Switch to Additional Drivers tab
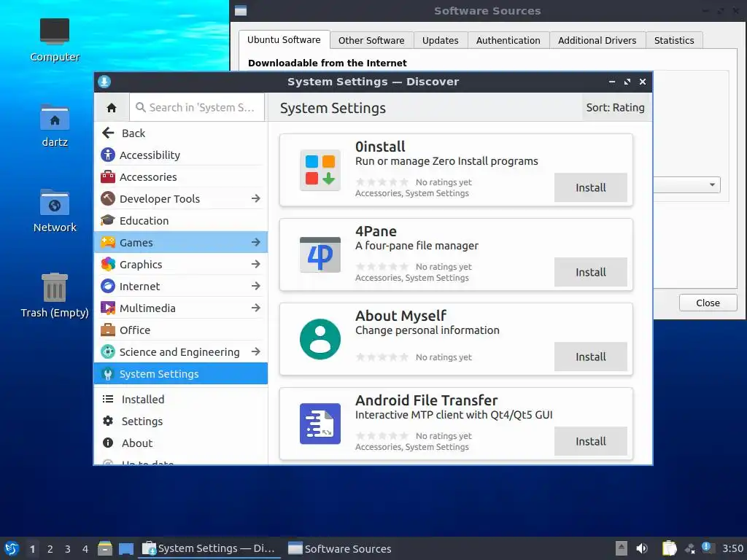 pyautogui.click(x=597, y=41)
